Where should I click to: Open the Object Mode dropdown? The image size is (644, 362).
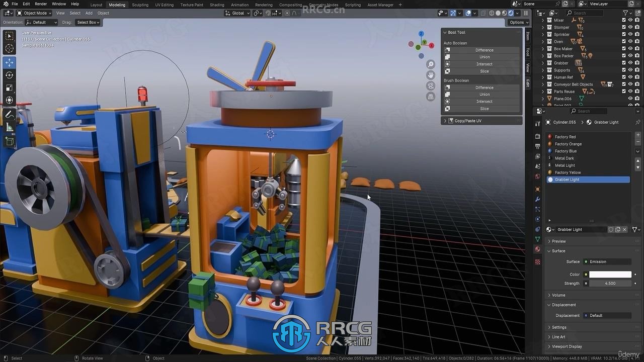[x=34, y=13]
